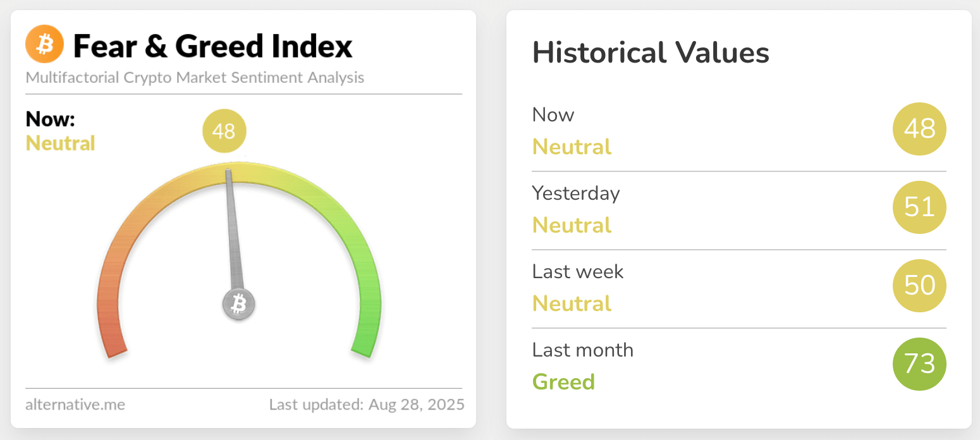
Task: Click the Neutral status under Now: in gauge card
Action: [x=60, y=144]
